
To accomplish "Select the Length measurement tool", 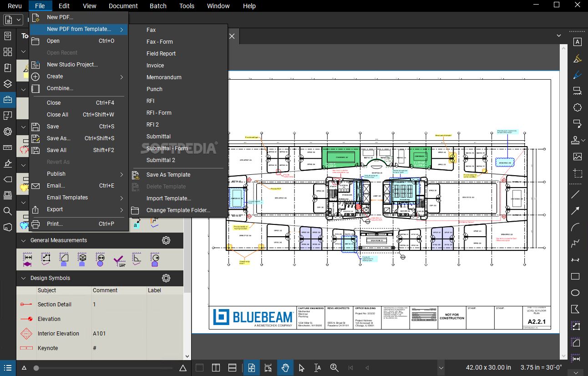I will [x=27, y=259].
